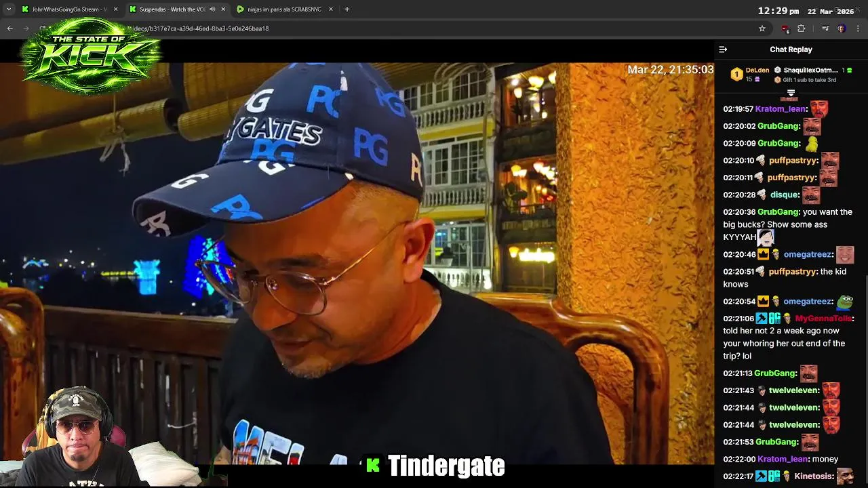Click the main Kick video player
Screen dimensions: 868x488
pyautogui.click(x=357, y=264)
